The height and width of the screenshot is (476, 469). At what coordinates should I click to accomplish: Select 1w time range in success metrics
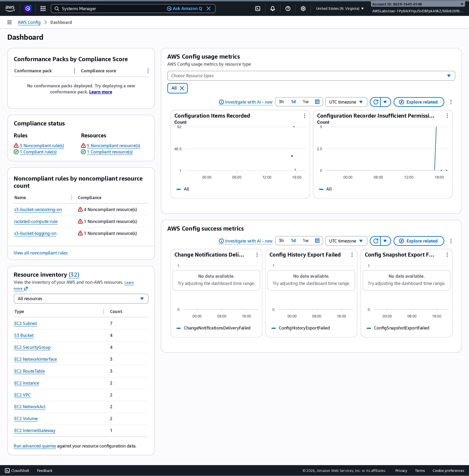(x=305, y=241)
